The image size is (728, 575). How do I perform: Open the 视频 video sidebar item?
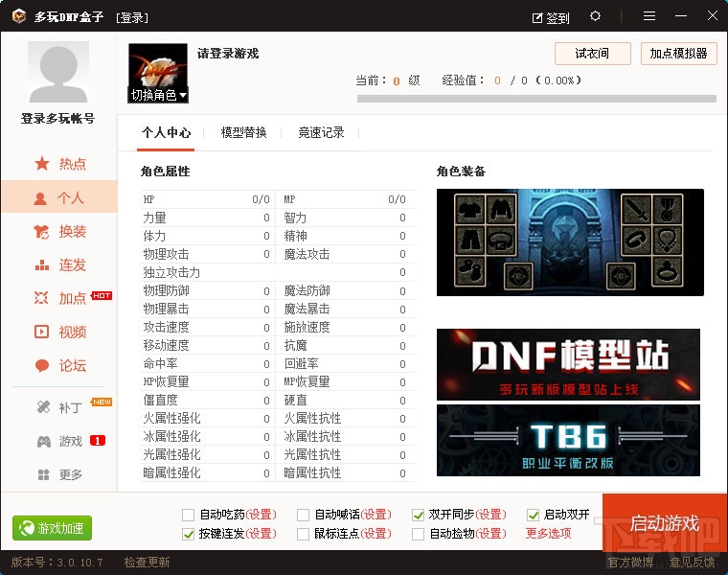point(60,332)
